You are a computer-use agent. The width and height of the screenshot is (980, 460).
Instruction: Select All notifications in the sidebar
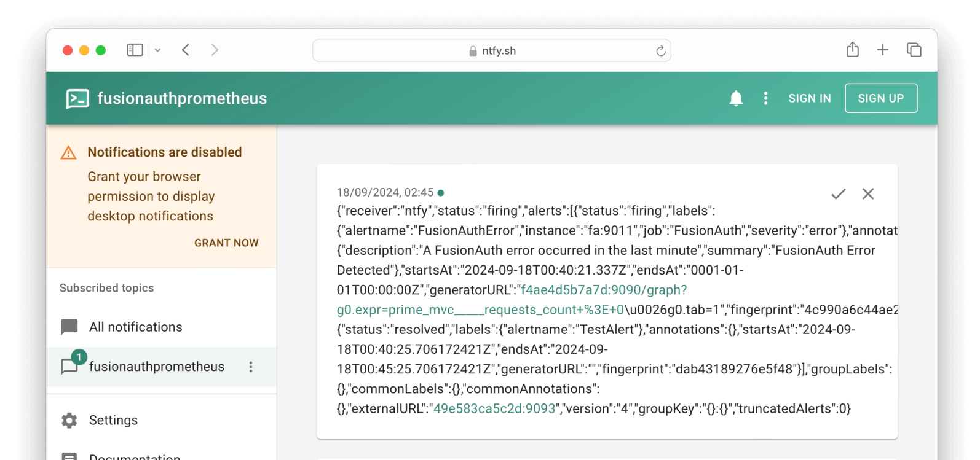(x=135, y=327)
